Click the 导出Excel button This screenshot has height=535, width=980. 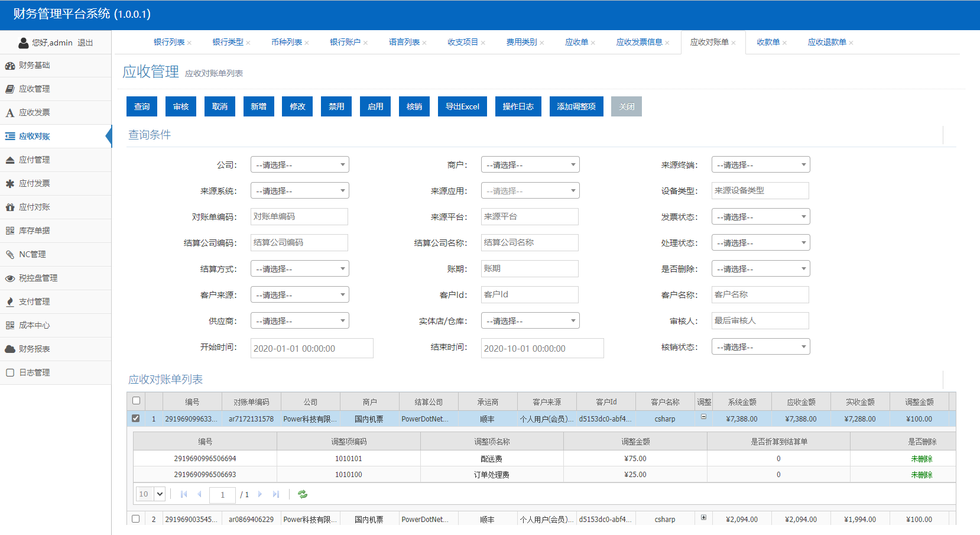(x=462, y=106)
